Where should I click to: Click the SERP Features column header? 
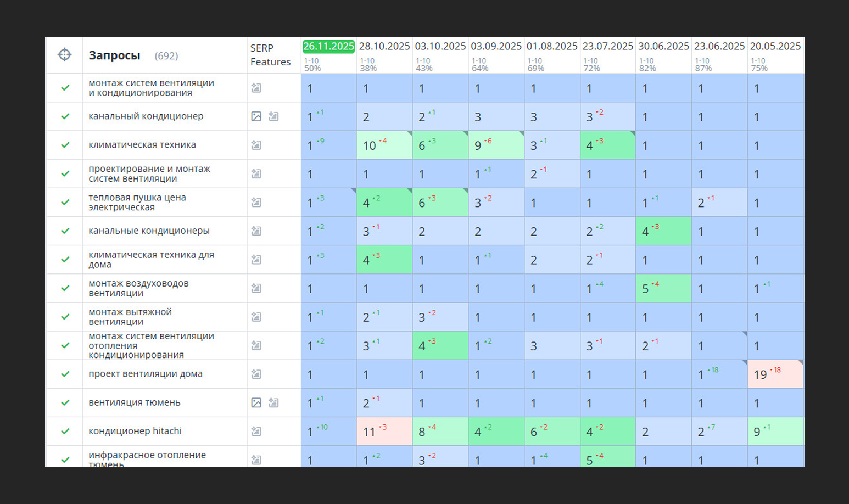point(270,55)
